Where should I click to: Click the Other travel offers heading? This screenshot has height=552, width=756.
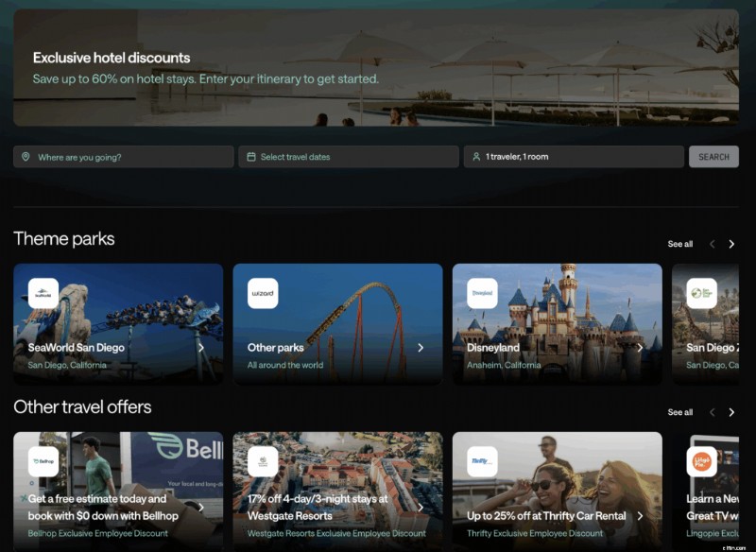tap(82, 406)
